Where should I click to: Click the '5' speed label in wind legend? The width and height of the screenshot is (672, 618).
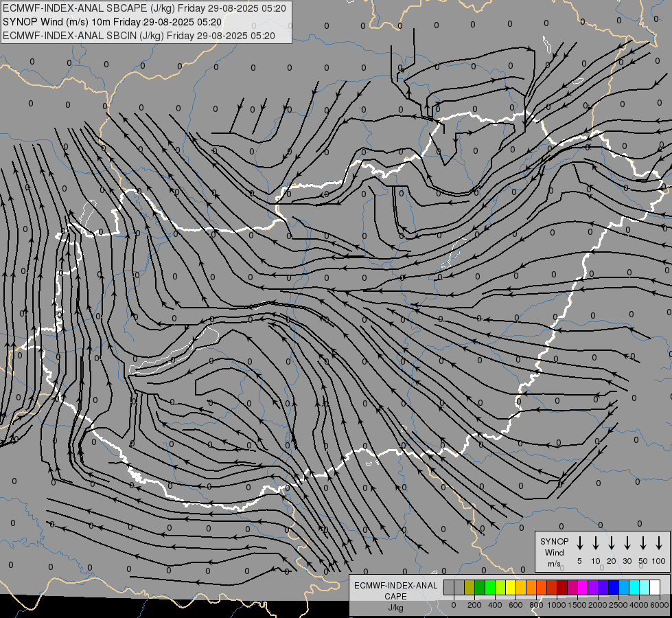(579, 561)
